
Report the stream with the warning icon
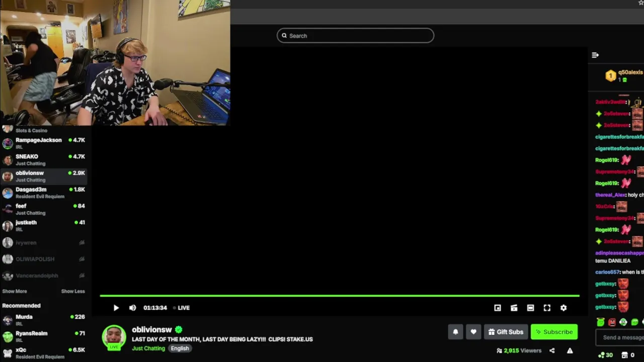pos(570,350)
